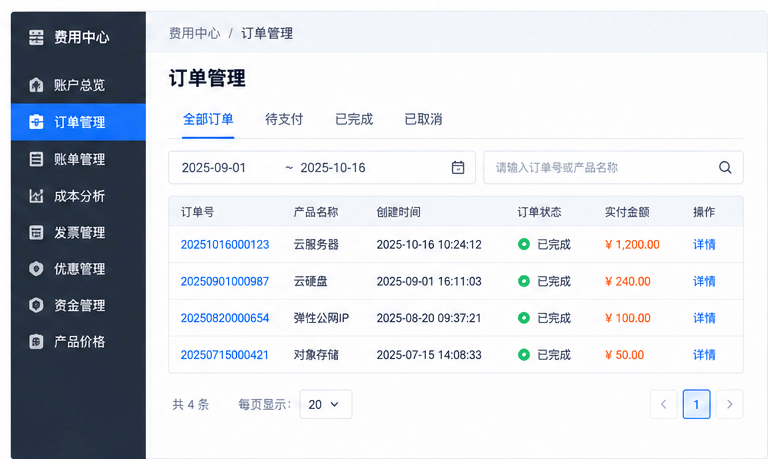Click green status dot for order 20251016000123
768x459 pixels.
click(524, 244)
